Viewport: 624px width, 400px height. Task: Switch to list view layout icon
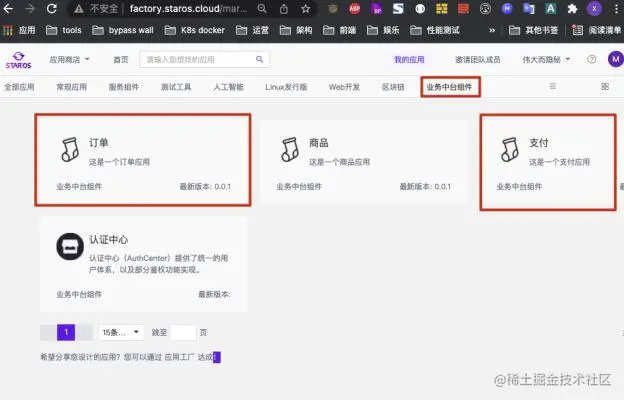pos(553,86)
